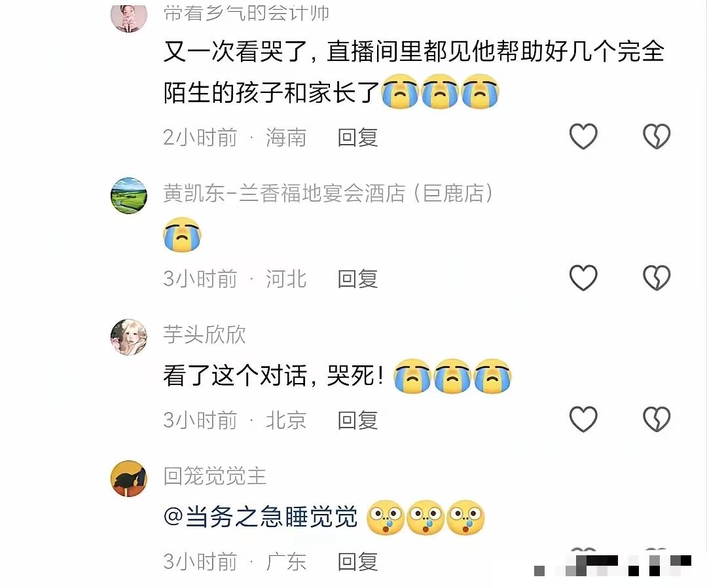Like the Hebei comment by 黄凯东
This screenshot has width=707, height=588.
tap(583, 278)
